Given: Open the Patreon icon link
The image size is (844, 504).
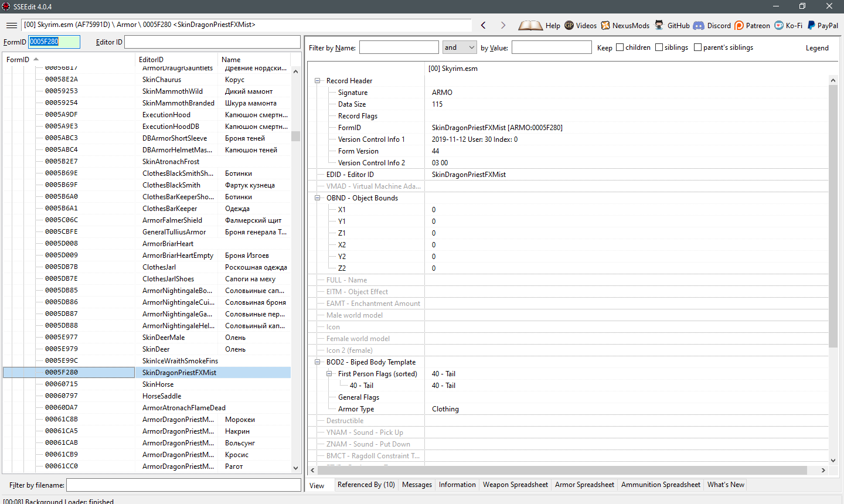Looking at the screenshot, I should pos(739,25).
